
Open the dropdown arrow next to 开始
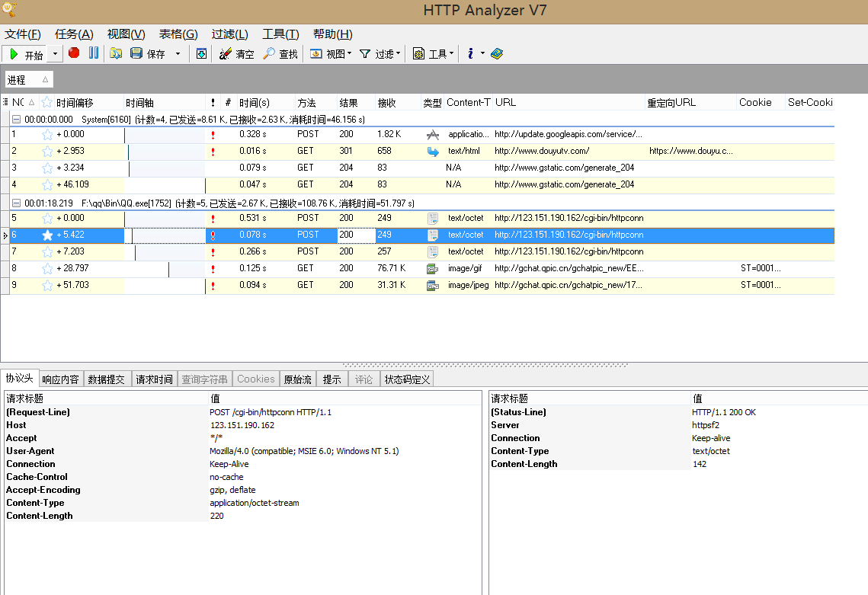[x=55, y=54]
